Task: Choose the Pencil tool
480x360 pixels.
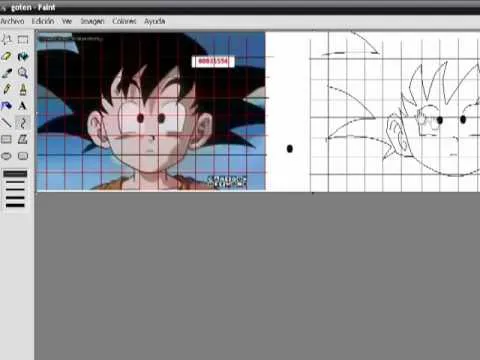Action: pyautogui.click(x=7, y=89)
